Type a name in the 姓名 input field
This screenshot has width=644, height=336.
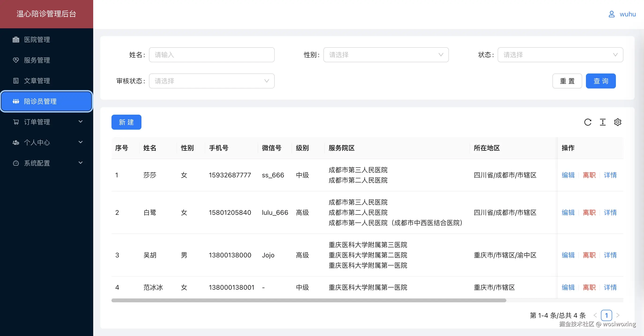point(211,55)
